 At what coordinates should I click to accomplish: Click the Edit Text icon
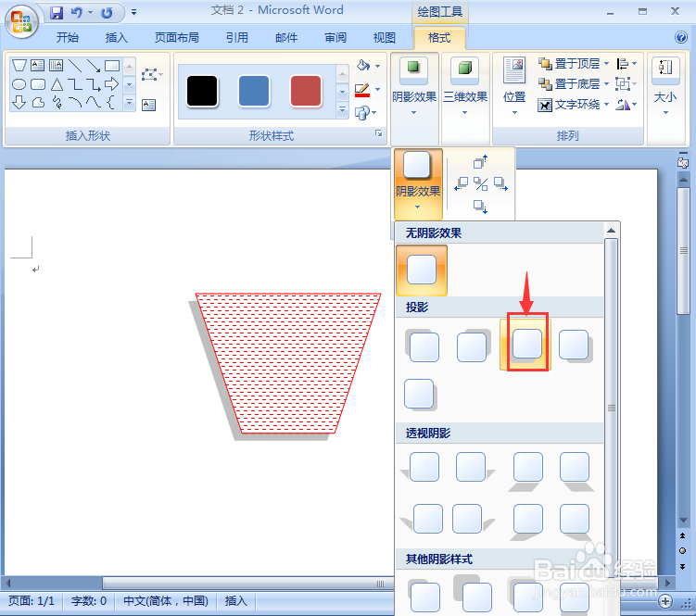[148, 106]
